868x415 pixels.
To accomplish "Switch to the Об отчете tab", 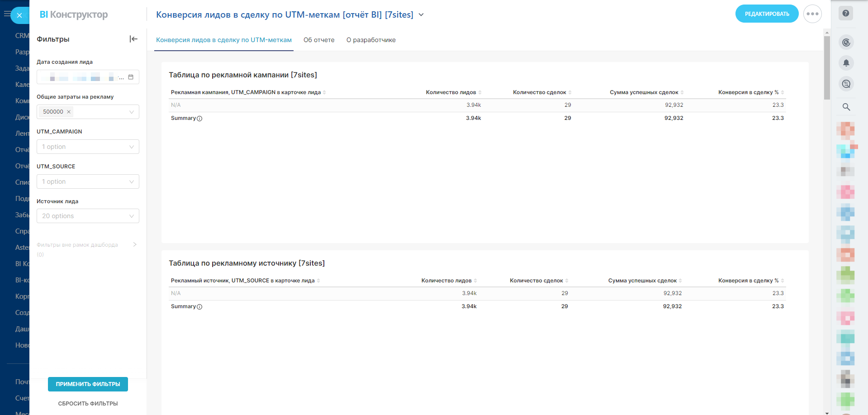I will click(319, 40).
